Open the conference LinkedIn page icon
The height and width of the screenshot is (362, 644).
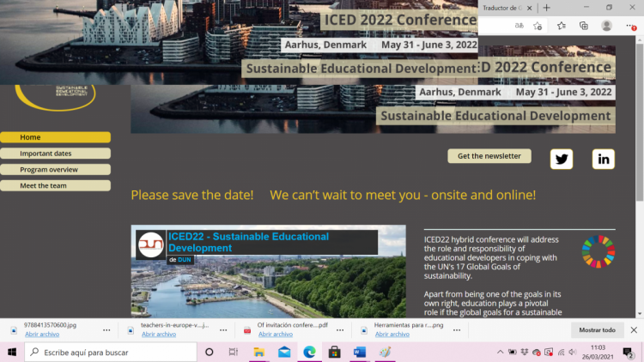[604, 159]
